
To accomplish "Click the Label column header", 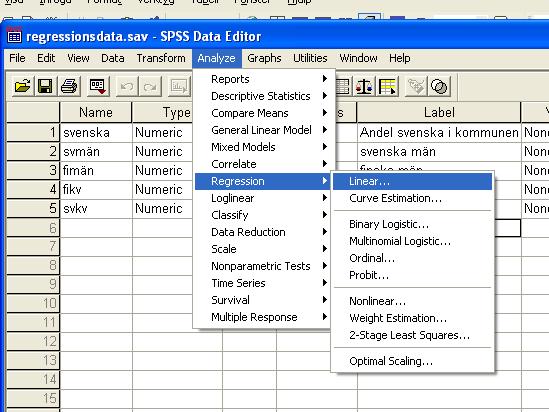I will point(439,112).
